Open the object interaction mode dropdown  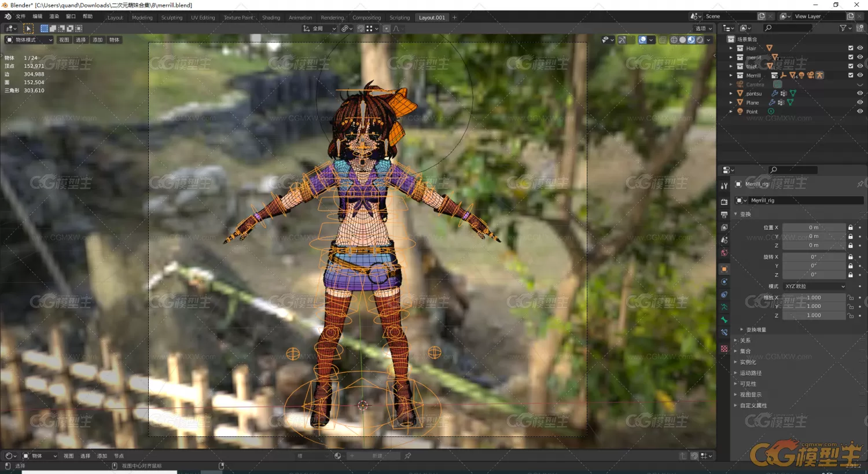pos(29,40)
